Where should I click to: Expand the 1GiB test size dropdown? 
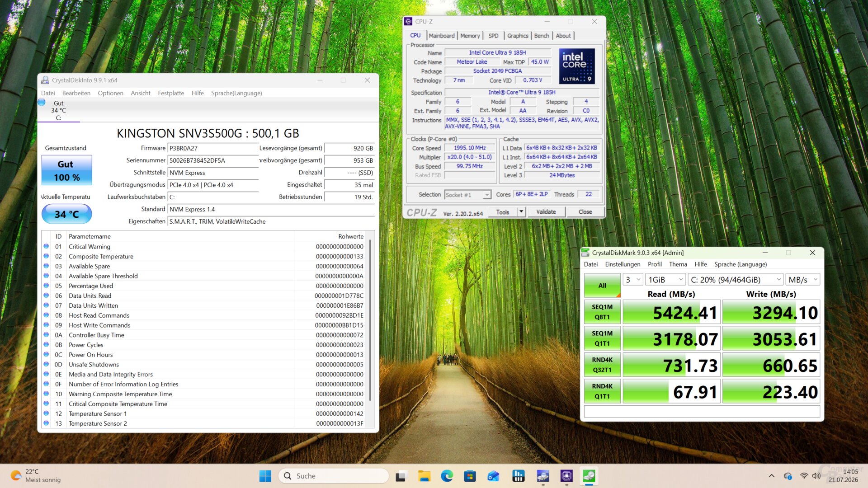665,280
